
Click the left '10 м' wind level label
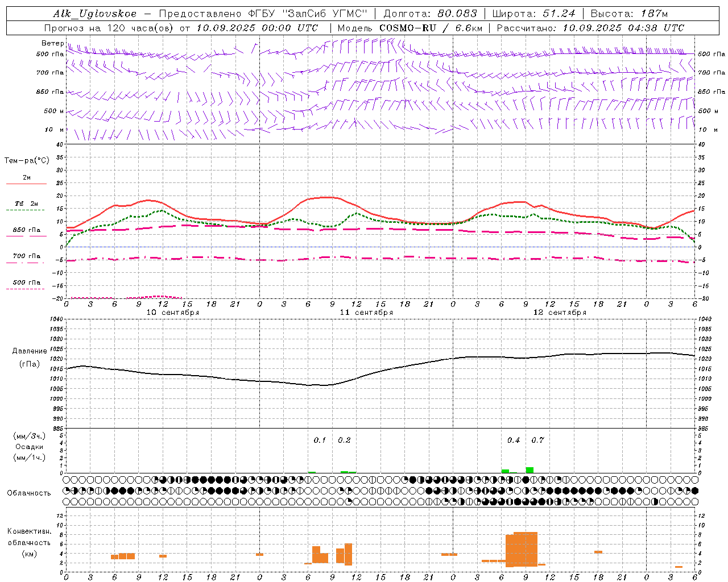[55, 130]
